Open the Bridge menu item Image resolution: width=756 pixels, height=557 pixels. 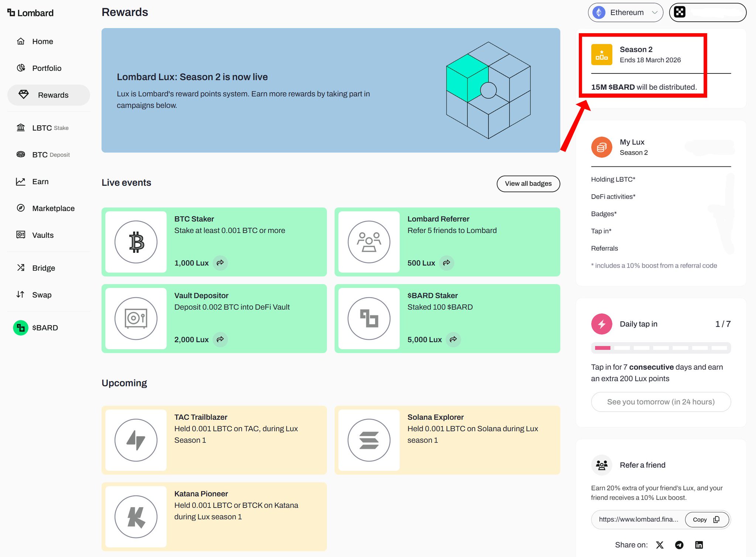pos(44,268)
